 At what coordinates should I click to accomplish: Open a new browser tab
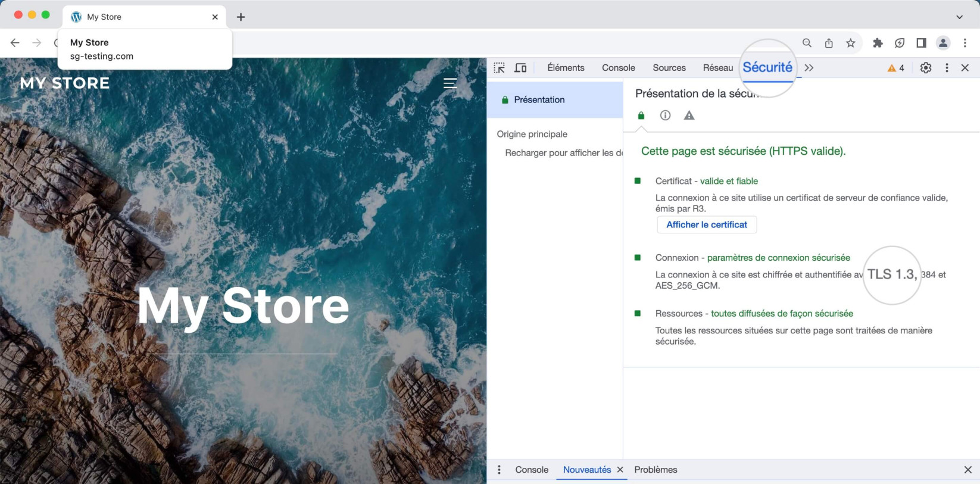241,17
